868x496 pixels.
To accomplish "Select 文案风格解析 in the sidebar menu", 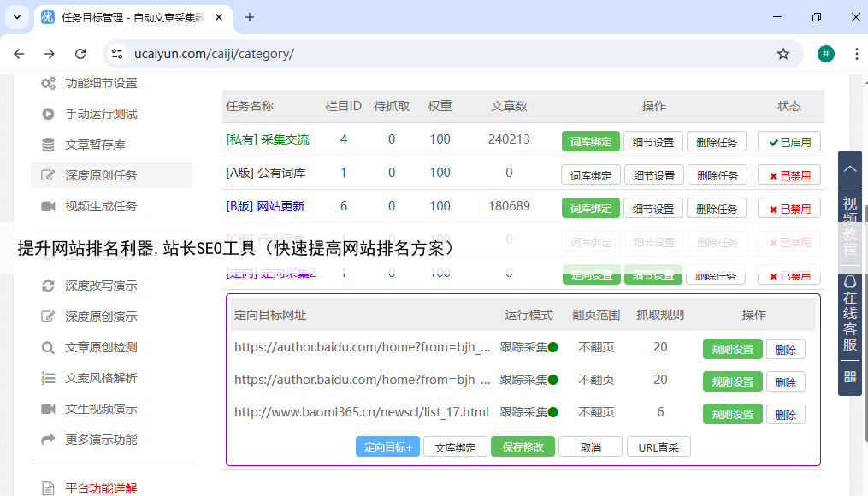I will [101, 378].
